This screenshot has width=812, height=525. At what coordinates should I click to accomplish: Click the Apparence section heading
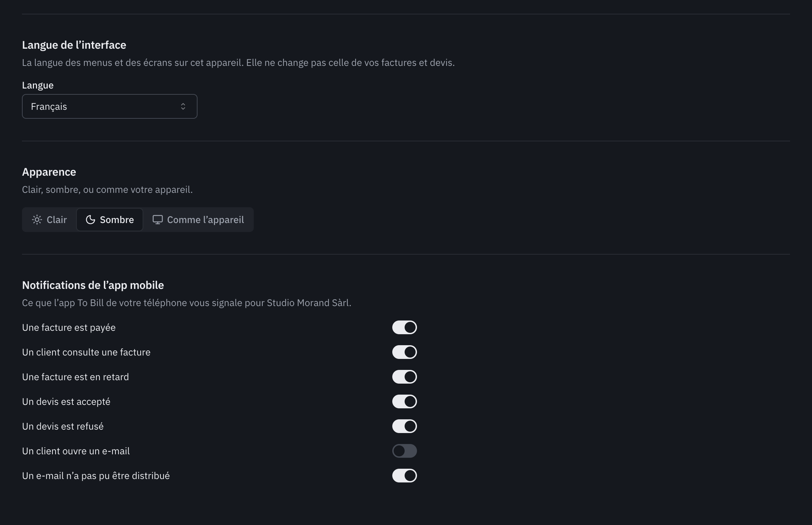[49, 172]
